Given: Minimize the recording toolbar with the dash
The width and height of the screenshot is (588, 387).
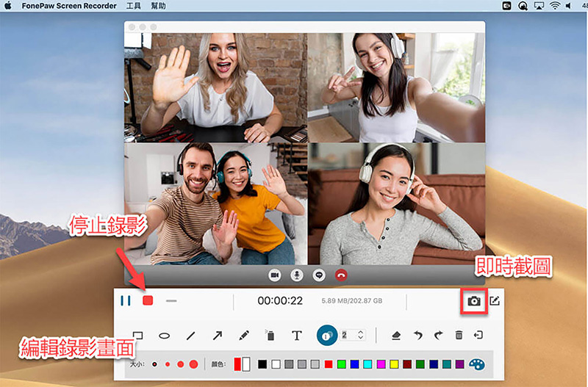Looking at the screenshot, I should click(x=171, y=301).
